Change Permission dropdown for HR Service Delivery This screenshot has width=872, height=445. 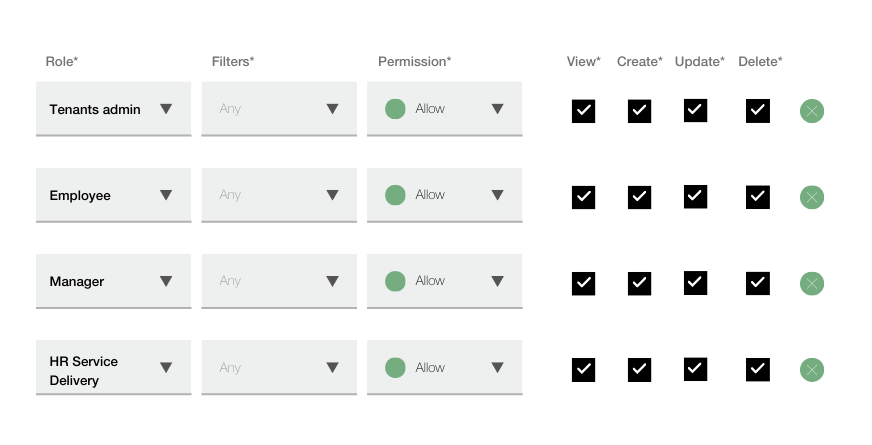(444, 368)
